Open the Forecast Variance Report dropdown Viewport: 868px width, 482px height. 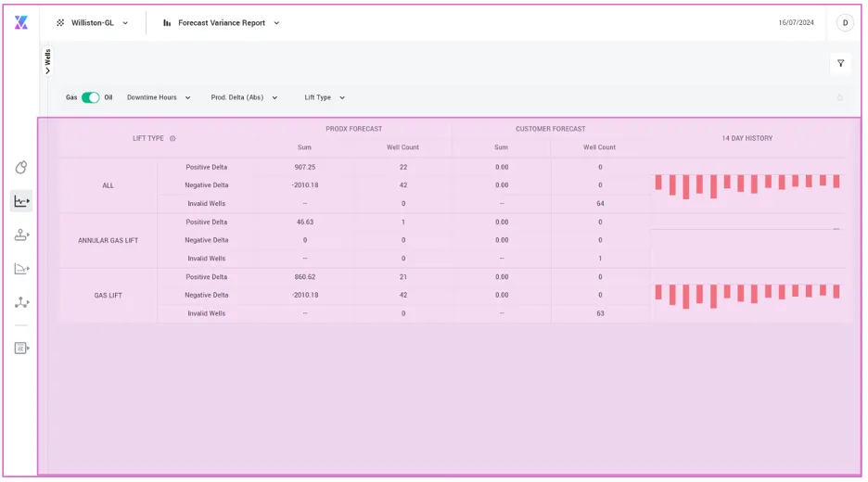coord(222,22)
